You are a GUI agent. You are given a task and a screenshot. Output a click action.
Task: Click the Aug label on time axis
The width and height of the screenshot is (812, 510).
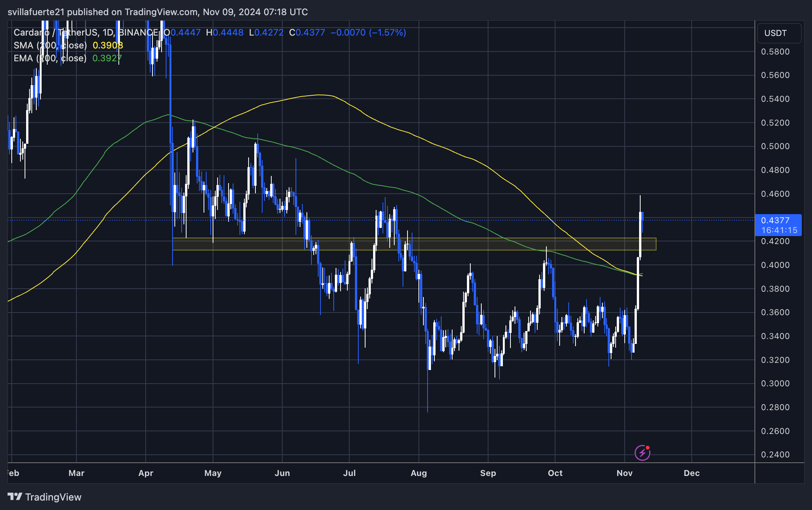(418, 473)
